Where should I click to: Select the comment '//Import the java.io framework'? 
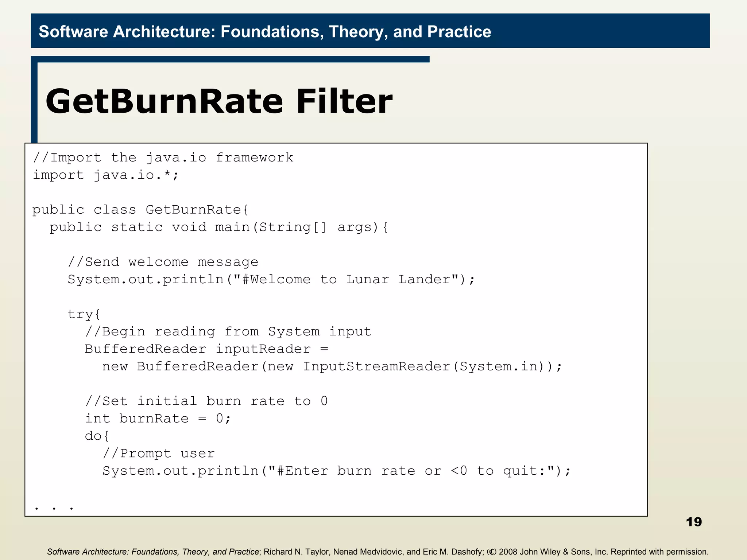tap(163, 158)
